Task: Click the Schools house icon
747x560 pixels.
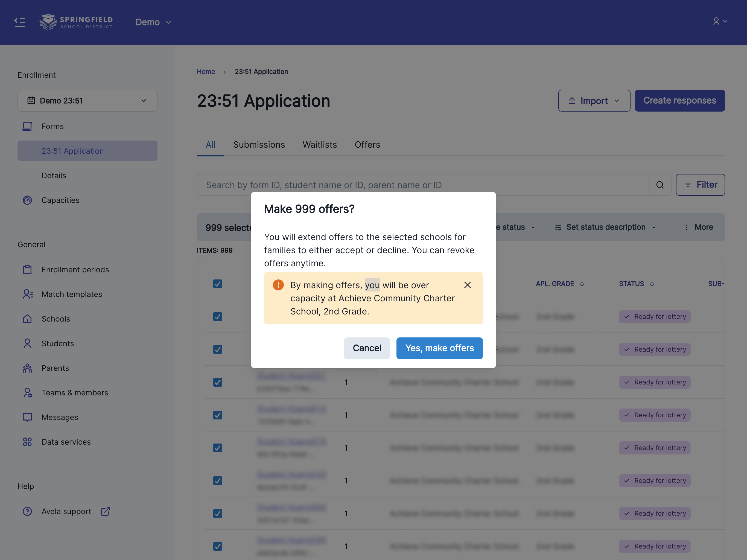Action: [x=27, y=319]
